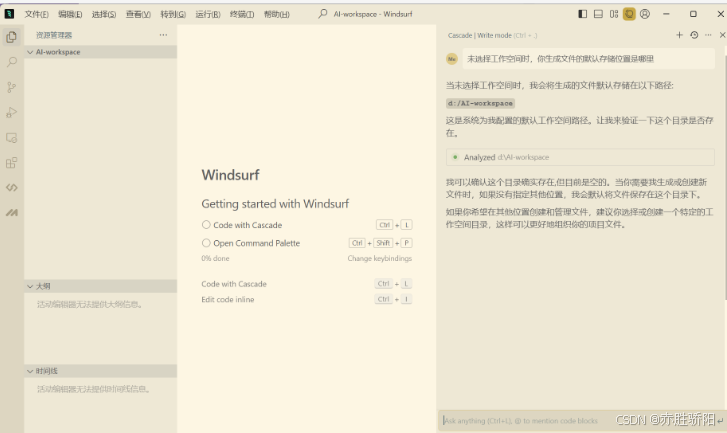
Task: Click the Edit code inline shortcut row
Action: [x=306, y=299]
